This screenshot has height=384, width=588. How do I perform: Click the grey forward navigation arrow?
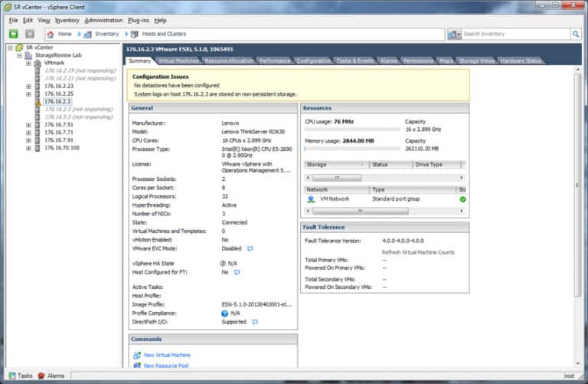[30, 34]
